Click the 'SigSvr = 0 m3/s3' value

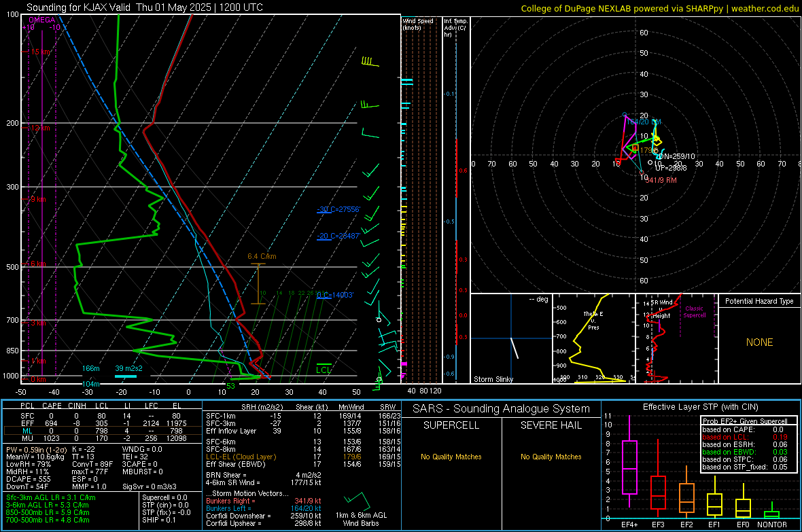tap(150, 486)
